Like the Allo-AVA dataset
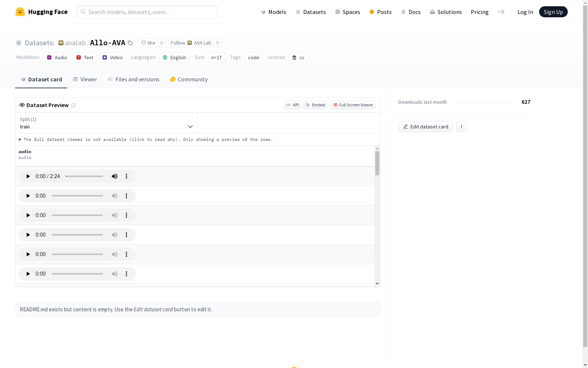 (x=148, y=43)
